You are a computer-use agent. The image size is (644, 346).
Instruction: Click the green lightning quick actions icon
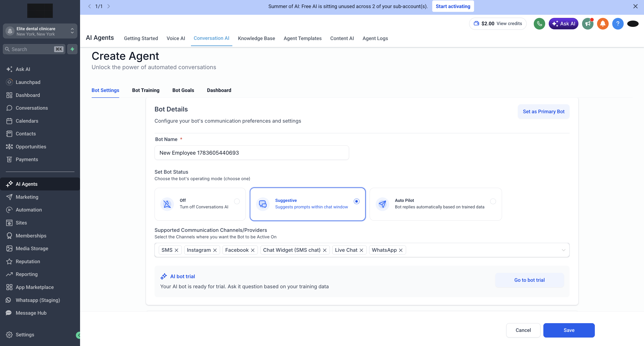tap(72, 49)
